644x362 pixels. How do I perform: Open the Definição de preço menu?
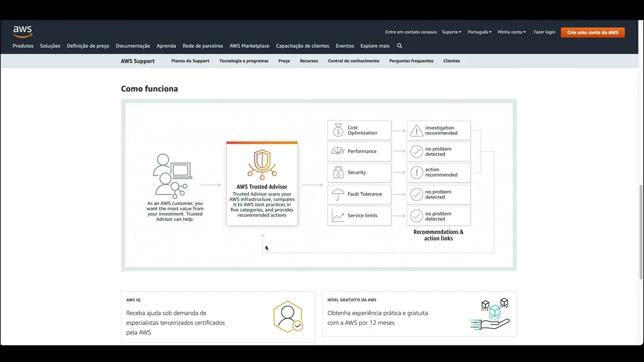[88, 46]
